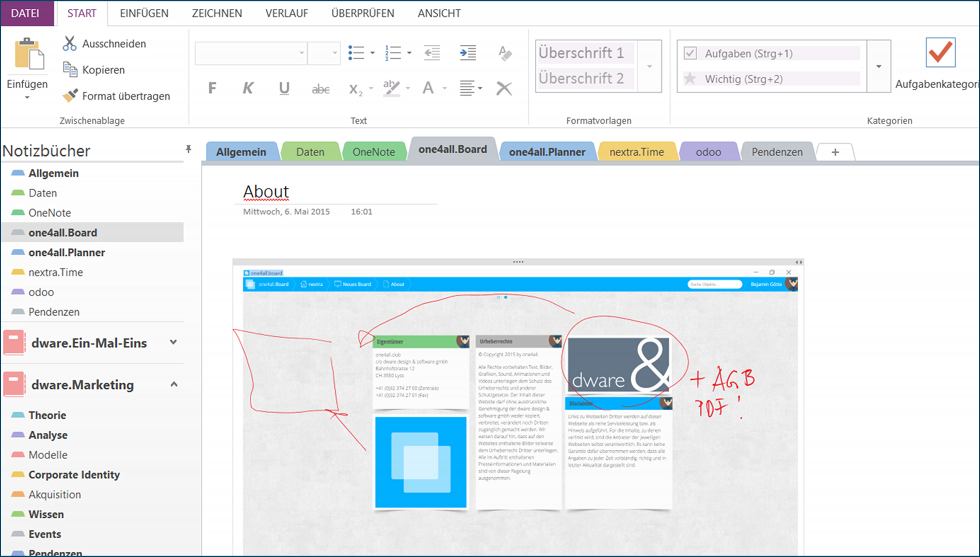Expand the Kategorien tags gallery
Screen dimensions: 980x557
click(879, 67)
